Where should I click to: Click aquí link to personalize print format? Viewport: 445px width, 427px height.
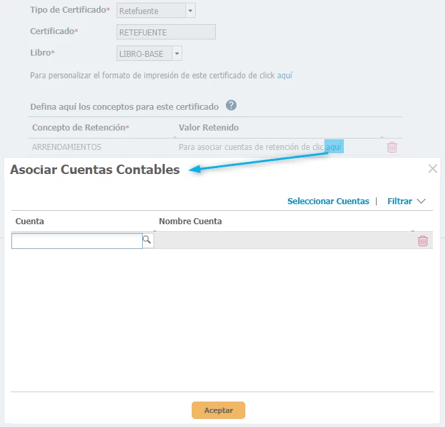(x=285, y=75)
